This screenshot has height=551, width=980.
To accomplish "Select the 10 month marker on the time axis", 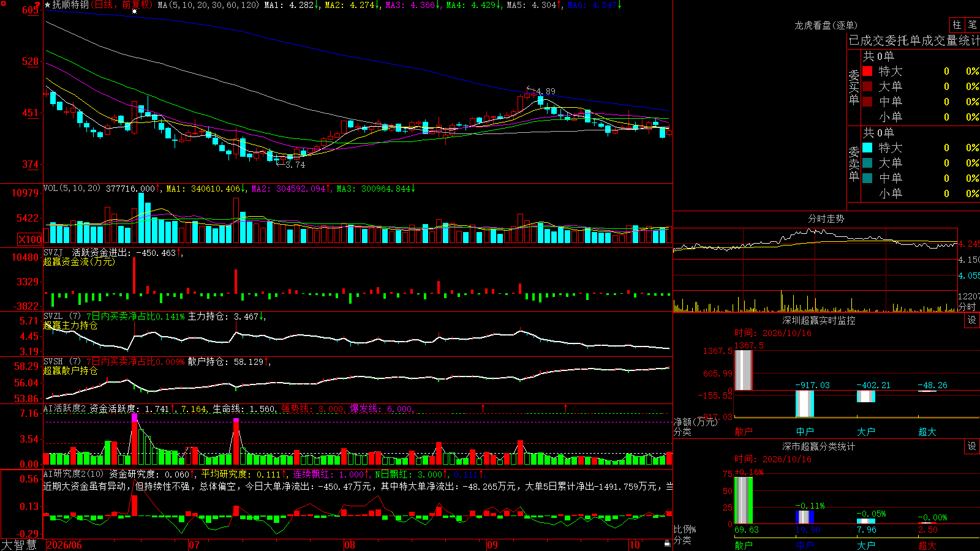I will [x=635, y=545].
